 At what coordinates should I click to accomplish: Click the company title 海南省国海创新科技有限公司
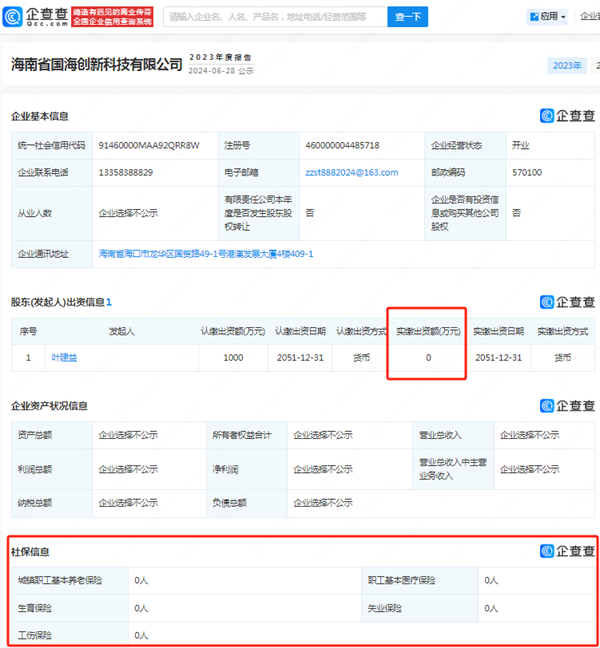(x=97, y=64)
